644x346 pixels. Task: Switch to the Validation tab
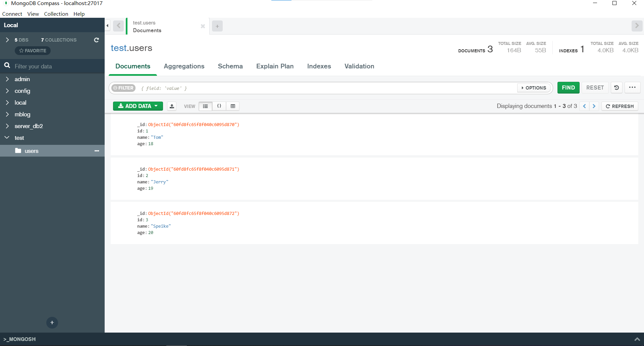(359, 66)
